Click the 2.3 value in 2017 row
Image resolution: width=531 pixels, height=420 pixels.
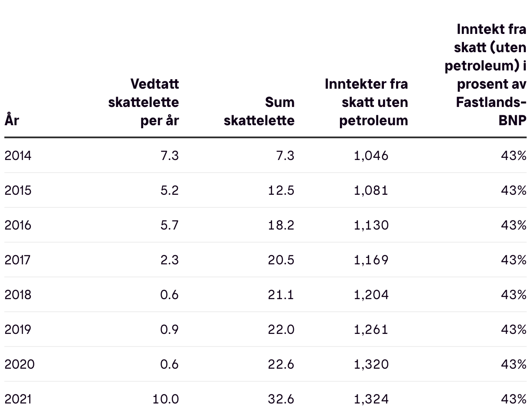[169, 260]
